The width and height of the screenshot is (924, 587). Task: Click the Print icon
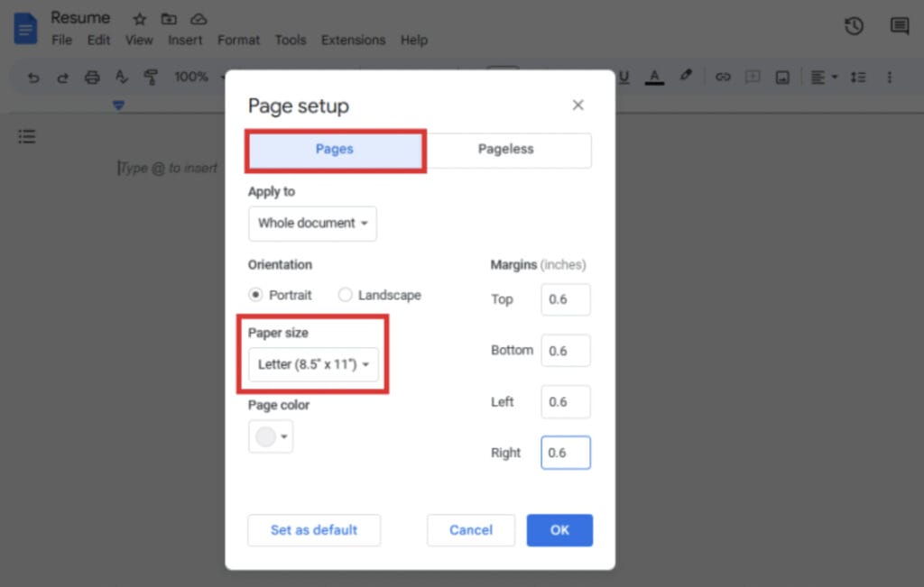[x=91, y=77]
